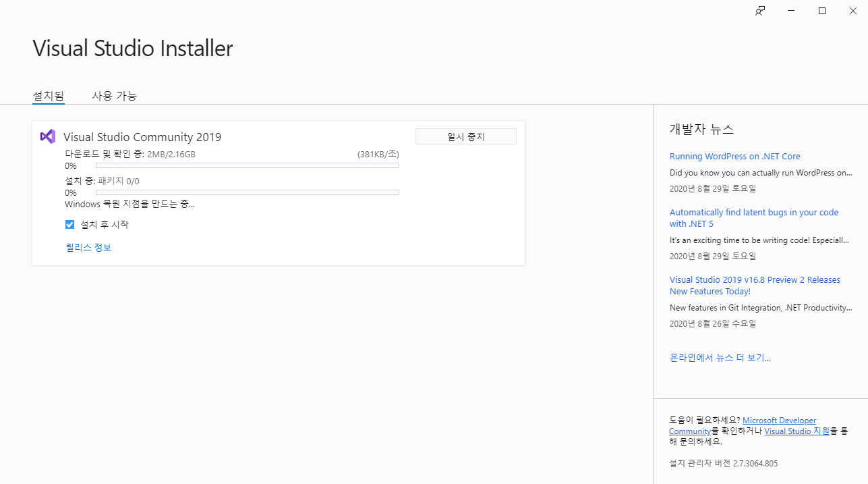This screenshot has width=868, height=484.
Task: Open the 릴리스 정보 link
Action: coord(88,248)
